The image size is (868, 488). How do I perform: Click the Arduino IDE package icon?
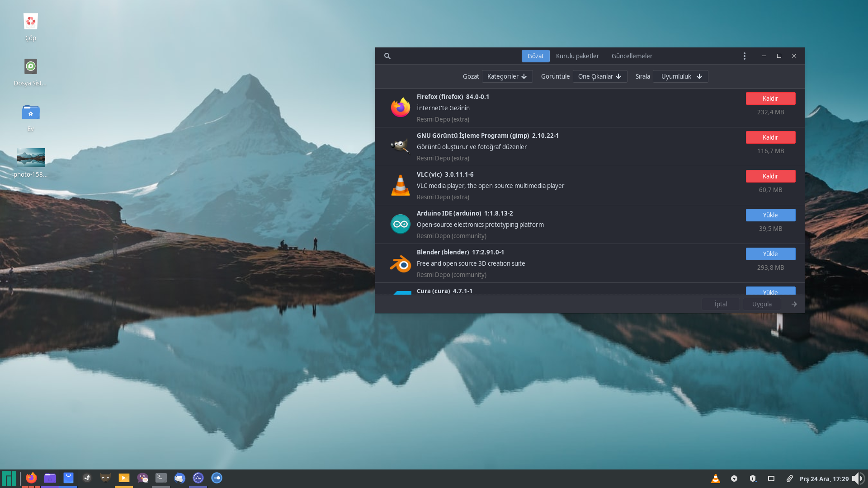[400, 224]
